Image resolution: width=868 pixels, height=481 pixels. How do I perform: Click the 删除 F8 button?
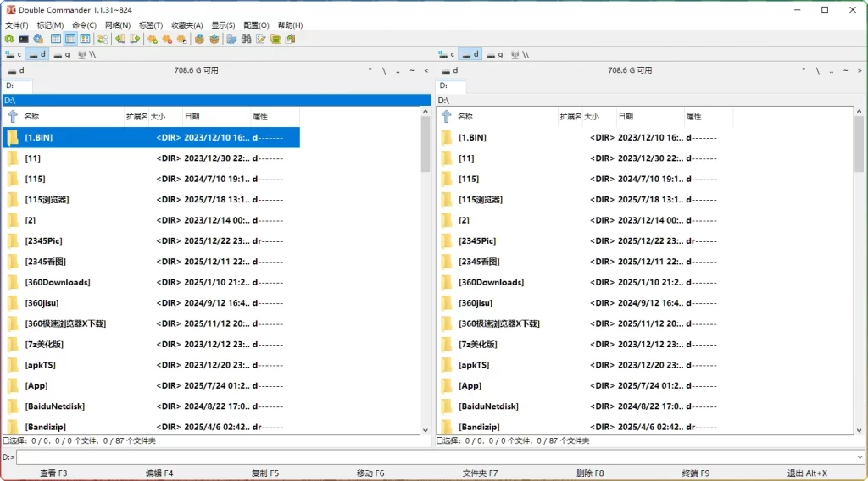[x=590, y=473]
